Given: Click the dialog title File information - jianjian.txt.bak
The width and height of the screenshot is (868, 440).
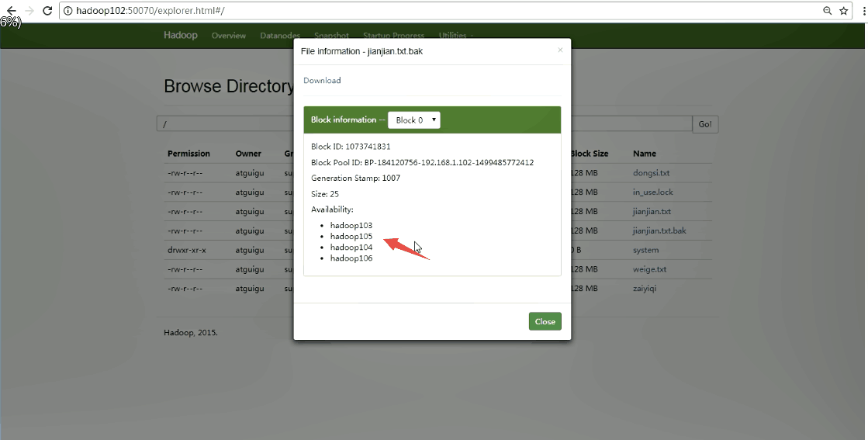Looking at the screenshot, I should (x=361, y=51).
